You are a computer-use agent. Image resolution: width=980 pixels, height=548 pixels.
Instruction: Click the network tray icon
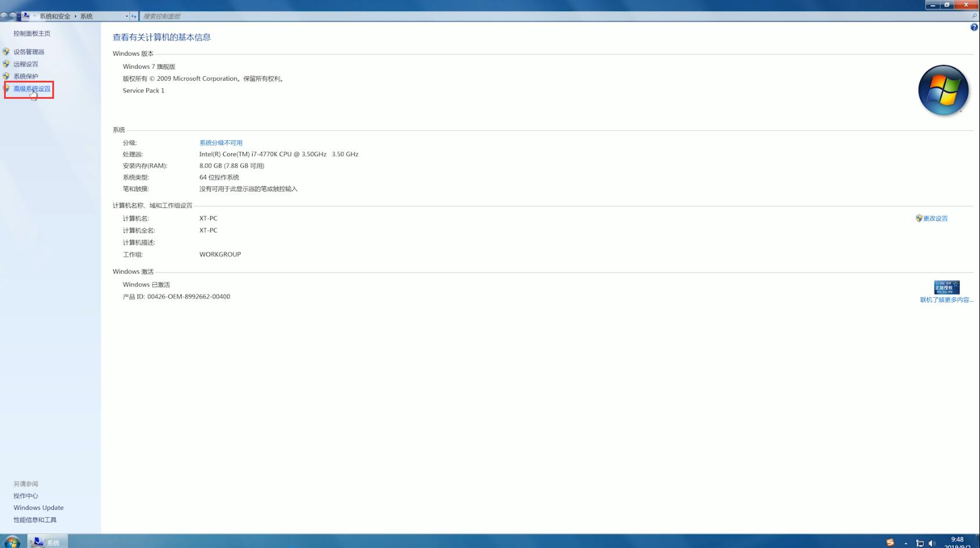click(x=920, y=543)
